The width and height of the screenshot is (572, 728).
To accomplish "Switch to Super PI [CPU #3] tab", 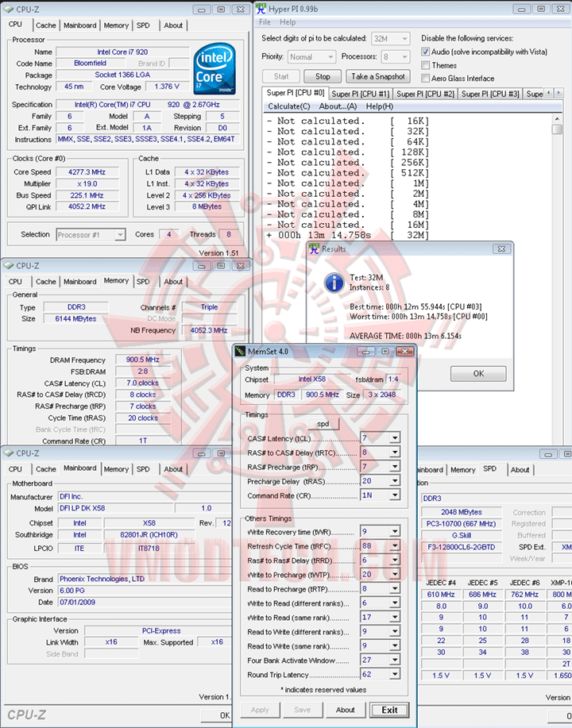I will [x=490, y=94].
